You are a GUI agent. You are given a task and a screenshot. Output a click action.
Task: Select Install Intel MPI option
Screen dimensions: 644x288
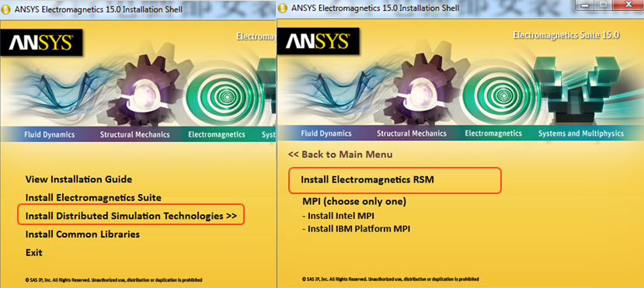coord(338,216)
